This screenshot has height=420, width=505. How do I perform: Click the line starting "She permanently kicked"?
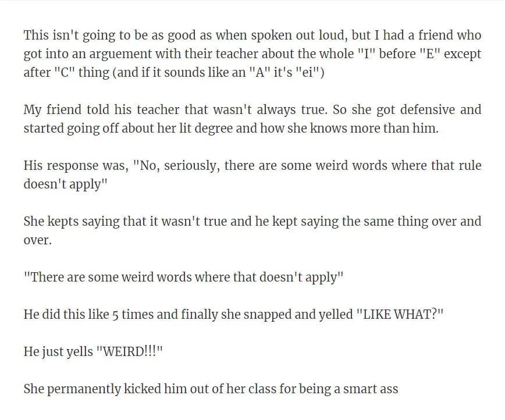211,389
